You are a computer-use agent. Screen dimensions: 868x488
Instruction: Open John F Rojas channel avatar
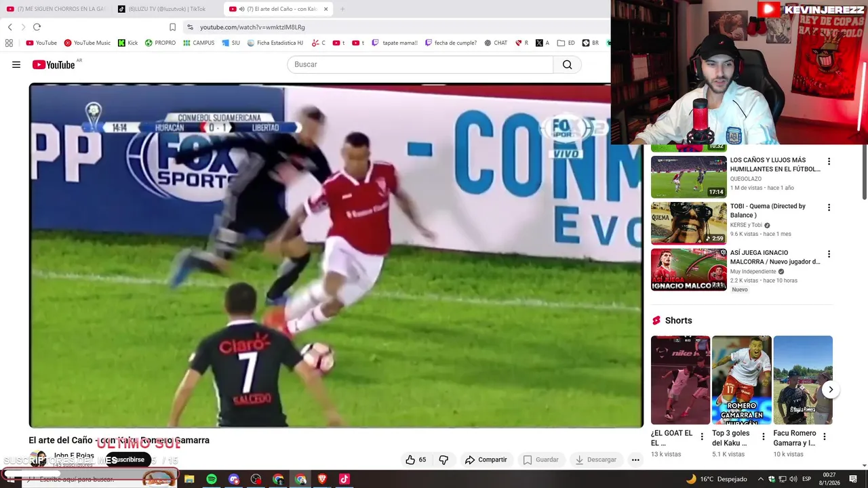click(38, 459)
